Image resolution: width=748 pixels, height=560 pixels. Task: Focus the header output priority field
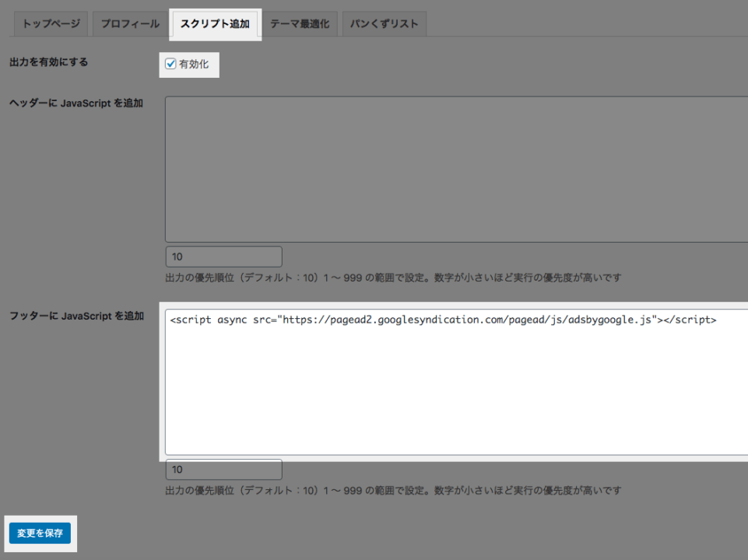point(223,257)
